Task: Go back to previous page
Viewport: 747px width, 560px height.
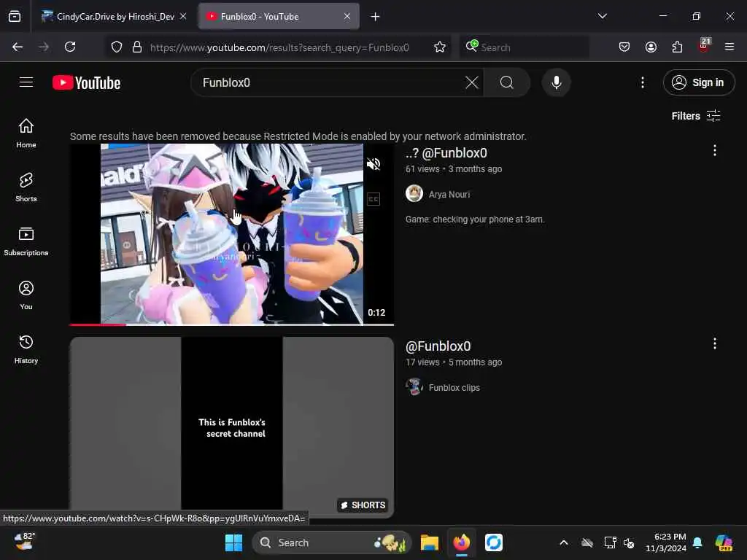Action: (x=18, y=47)
